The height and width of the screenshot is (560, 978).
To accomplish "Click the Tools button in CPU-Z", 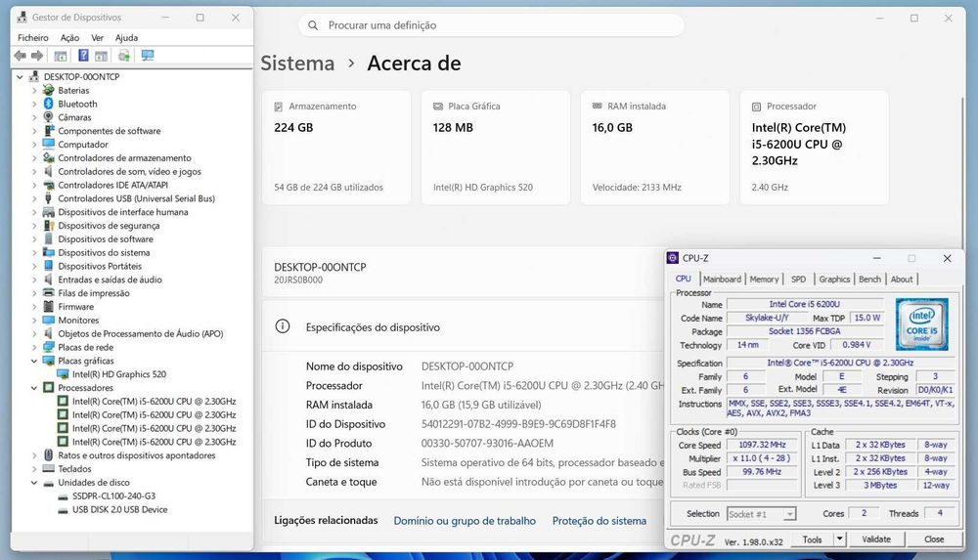I will click(x=812, y=538).
